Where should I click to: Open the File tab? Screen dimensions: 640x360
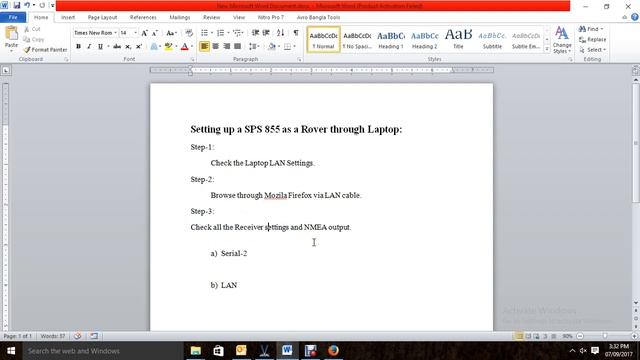13,17
